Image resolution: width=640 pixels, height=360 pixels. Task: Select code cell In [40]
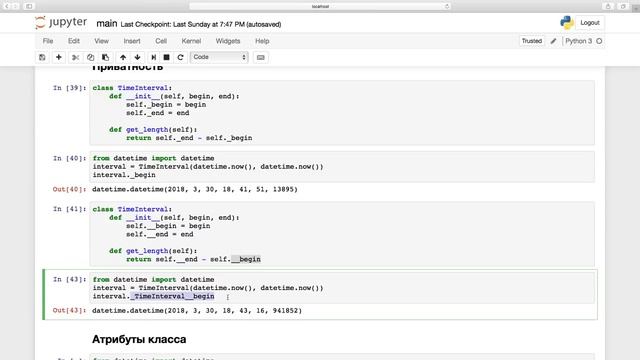pos(342,167)
